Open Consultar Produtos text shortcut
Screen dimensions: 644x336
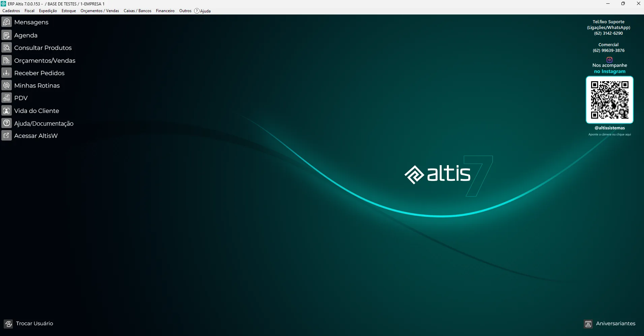tap(43, 48)
